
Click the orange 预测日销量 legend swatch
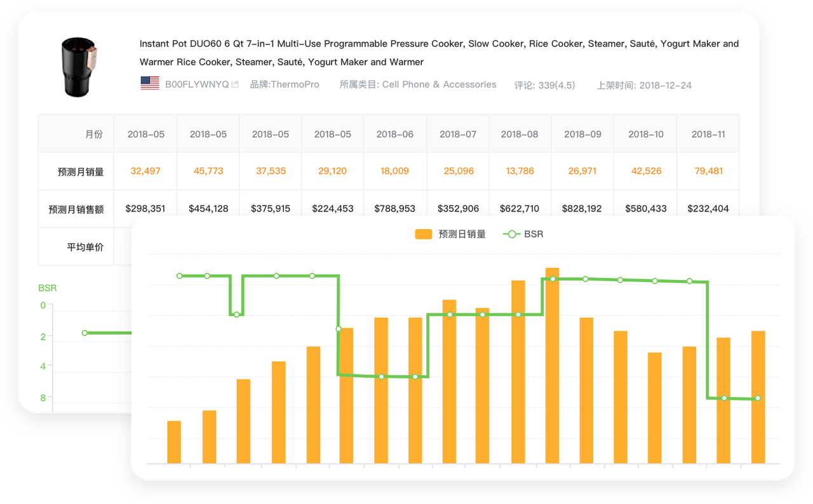click(423, 234)
